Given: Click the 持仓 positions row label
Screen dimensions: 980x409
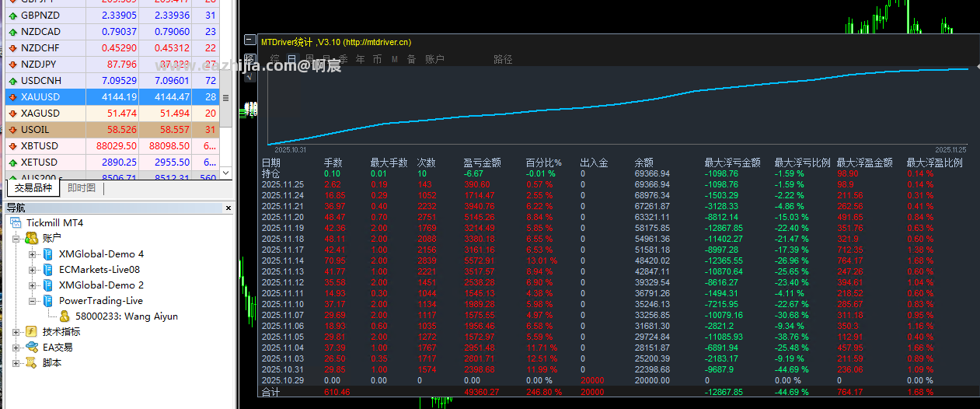Looking at the screenshot, I should pos(271,174).
